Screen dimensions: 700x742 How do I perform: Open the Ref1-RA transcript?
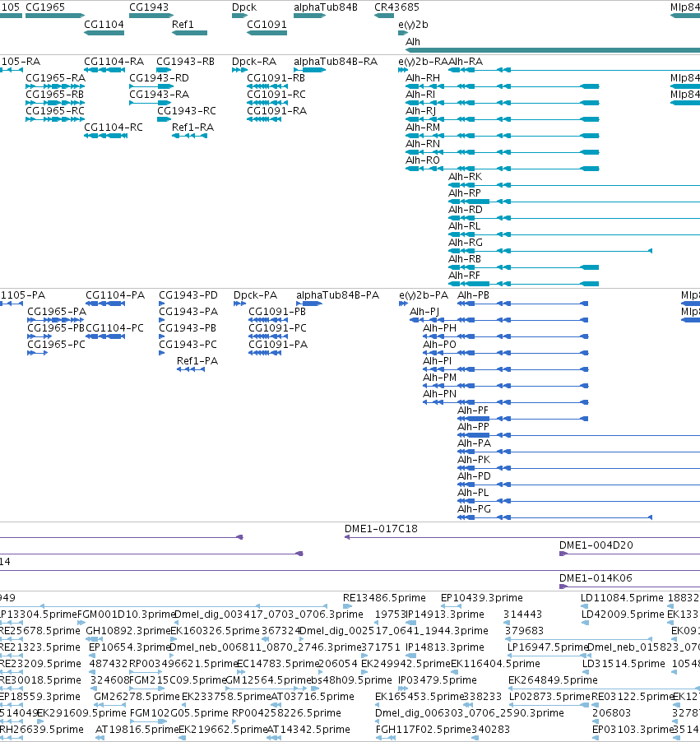click(x=189, y=136)
